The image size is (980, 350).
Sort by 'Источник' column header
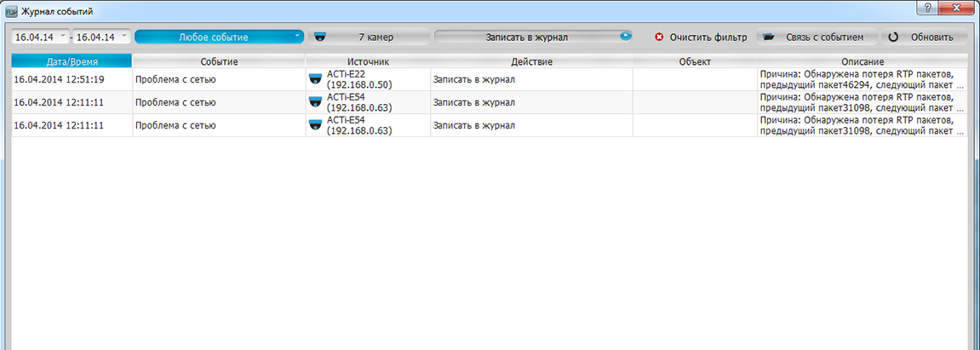click(368, 61)
